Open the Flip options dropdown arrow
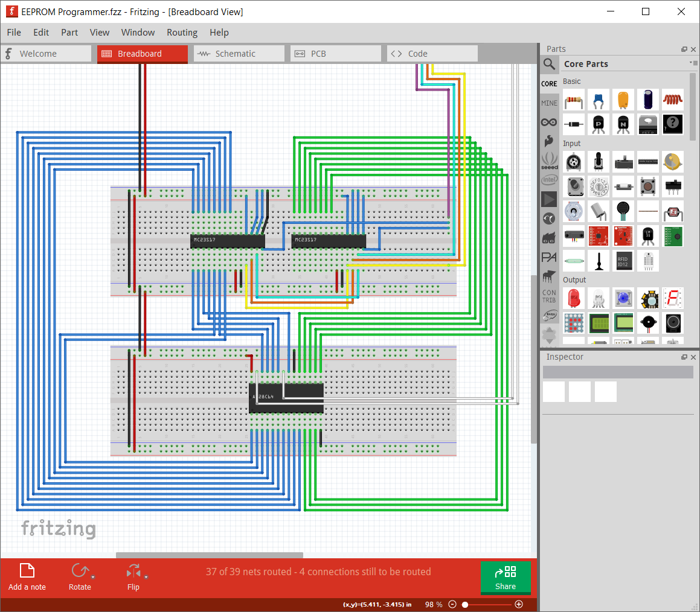The width and height of the screenshot is (700, 612). [146, 577]
